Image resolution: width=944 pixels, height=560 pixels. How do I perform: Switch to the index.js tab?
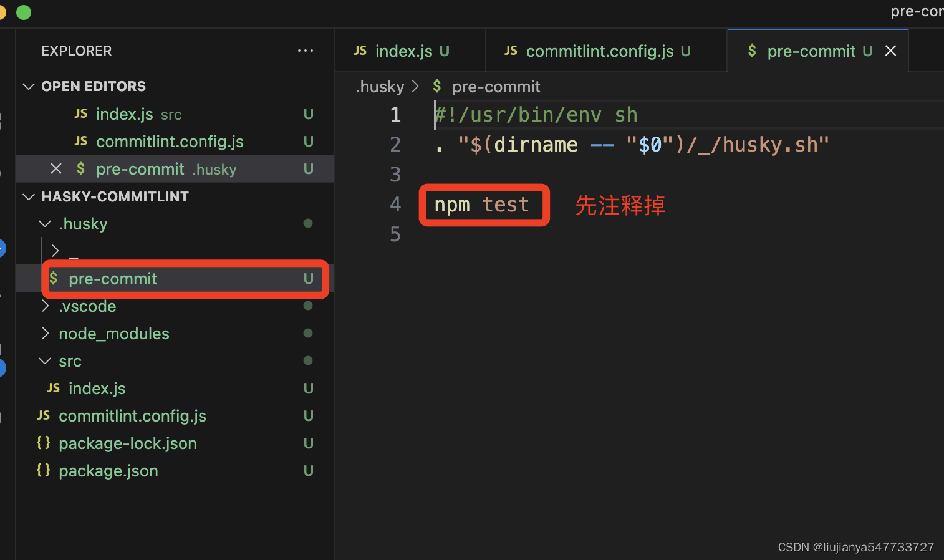(404, 51)
